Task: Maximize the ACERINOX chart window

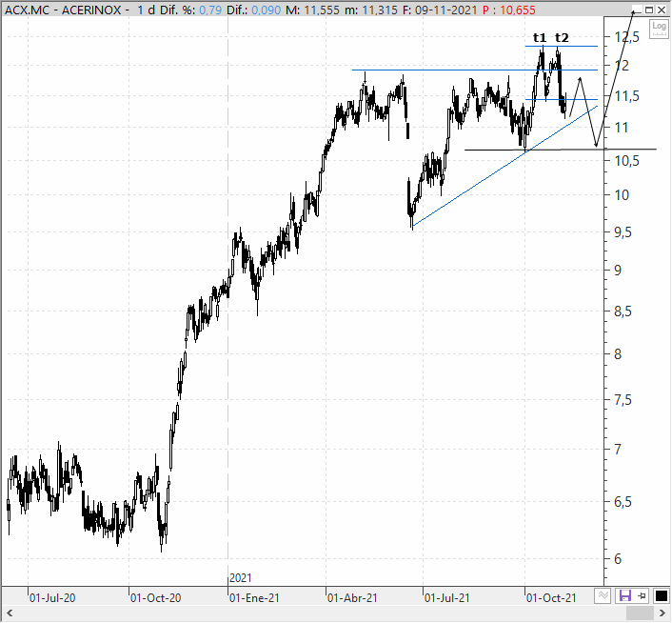Action: click(x=649, y=10)
